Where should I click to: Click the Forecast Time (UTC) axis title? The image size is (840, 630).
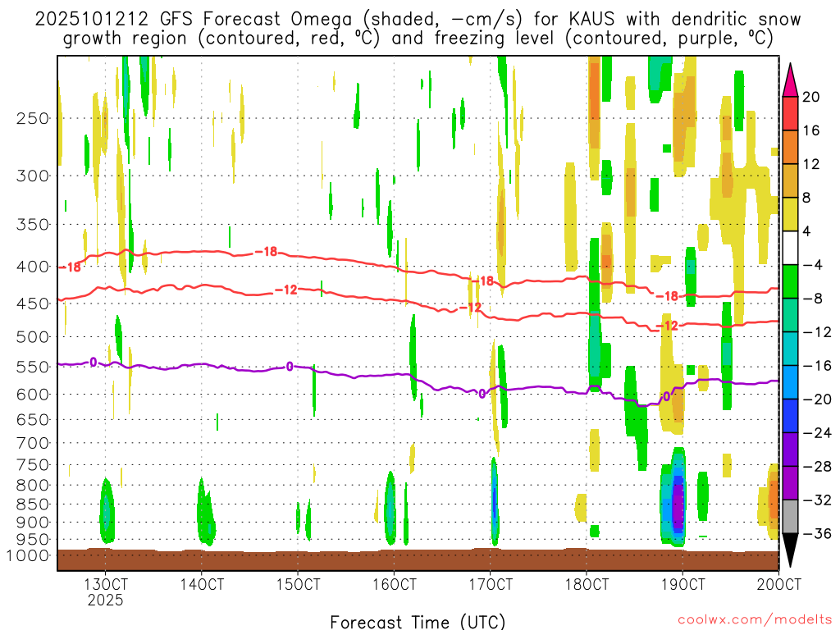click(418, 622)
